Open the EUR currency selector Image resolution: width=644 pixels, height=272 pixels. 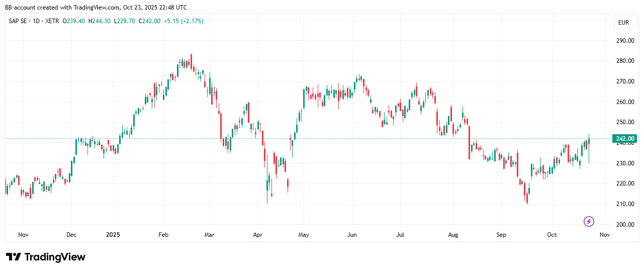623,23
